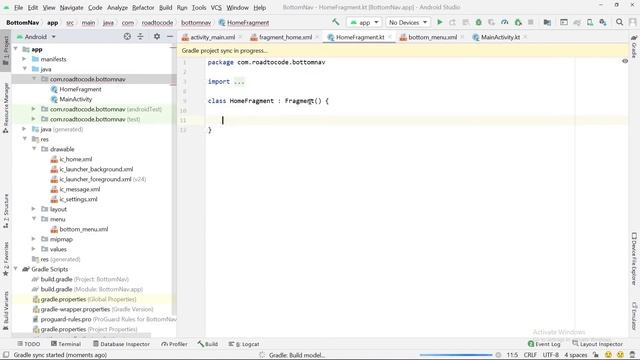
Task: Open the Profile app gauge icon
Action: point(504,22)
